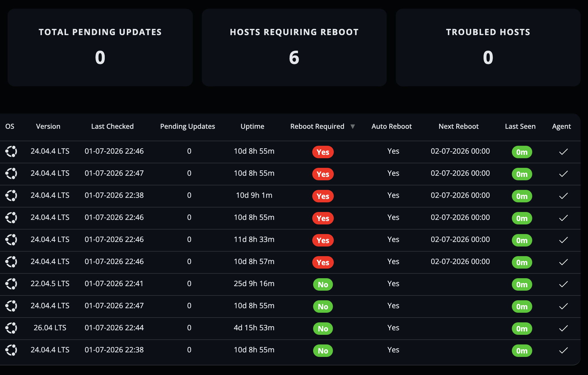Open the Total Pending Updates card
The width and height of the screenshot is (588, 375).
tap(100, 48)
